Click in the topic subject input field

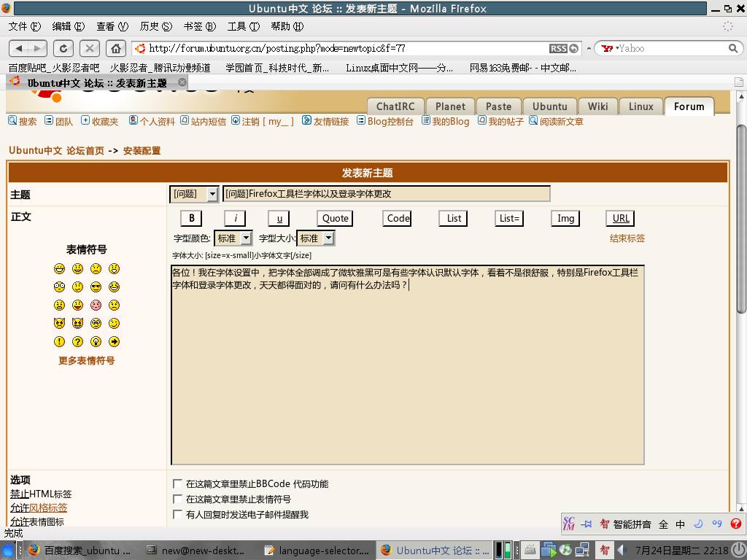(387, 194)
